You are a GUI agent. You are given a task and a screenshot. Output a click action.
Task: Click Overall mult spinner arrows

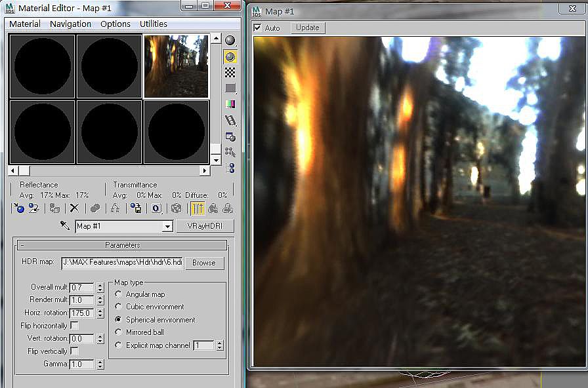click(x=100, y=287)
